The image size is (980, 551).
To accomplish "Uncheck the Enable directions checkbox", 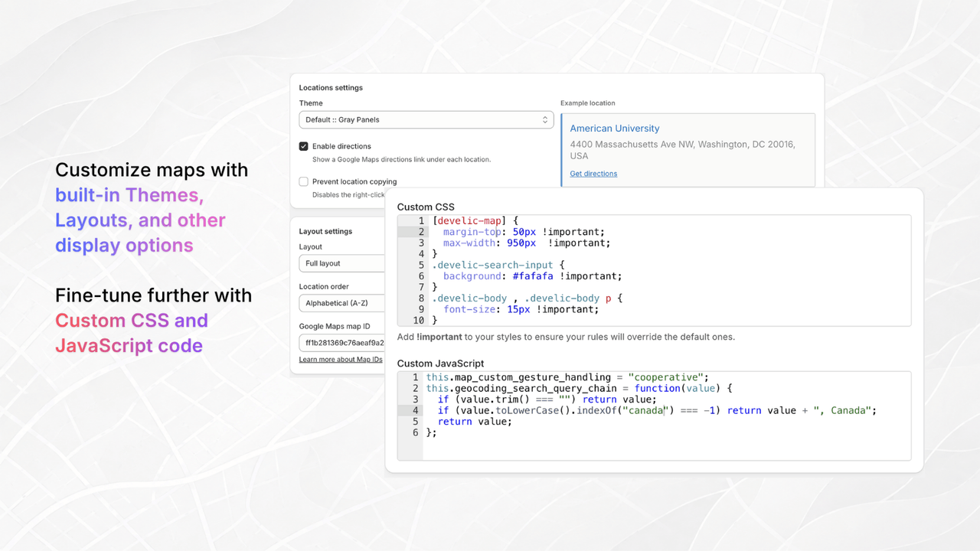I will [304, 146].
